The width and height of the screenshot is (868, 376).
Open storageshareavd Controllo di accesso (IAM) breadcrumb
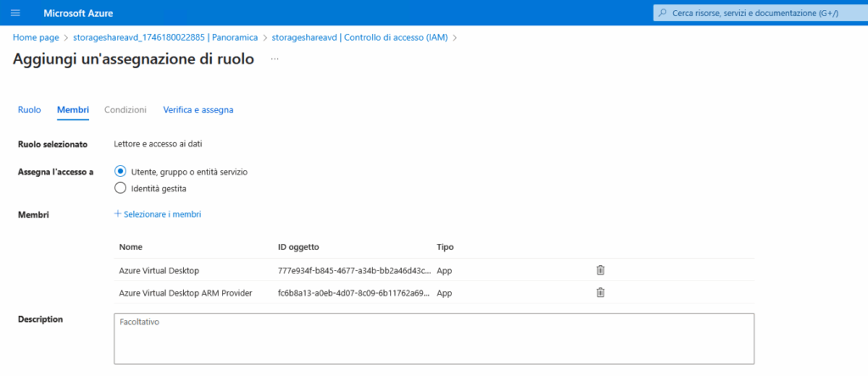click(x=359, y=38)
